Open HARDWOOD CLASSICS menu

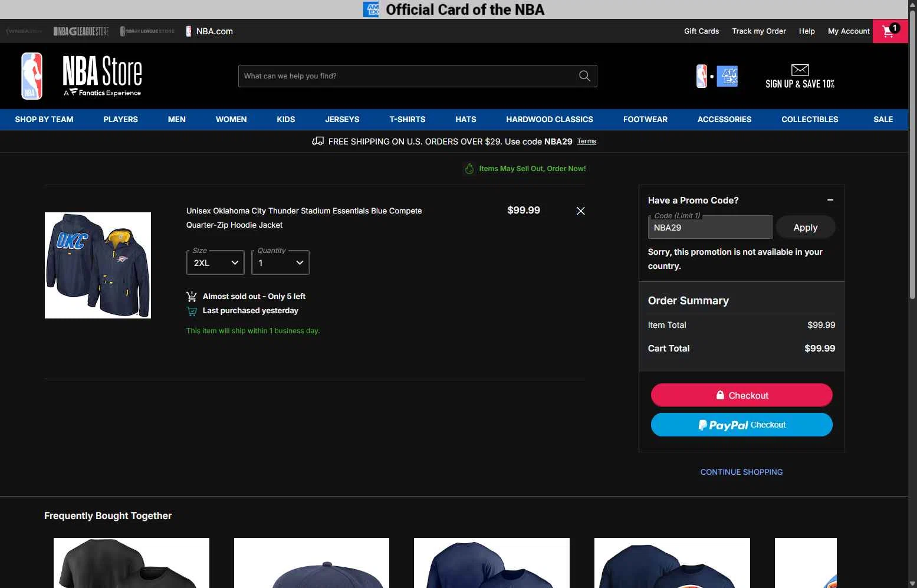550,119
